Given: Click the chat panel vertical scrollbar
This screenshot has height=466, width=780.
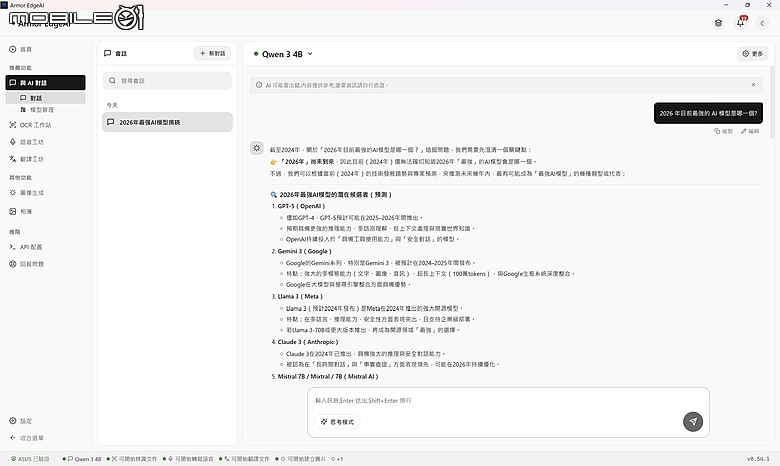Looking at the screenshot, I should [x=772, y=102].
